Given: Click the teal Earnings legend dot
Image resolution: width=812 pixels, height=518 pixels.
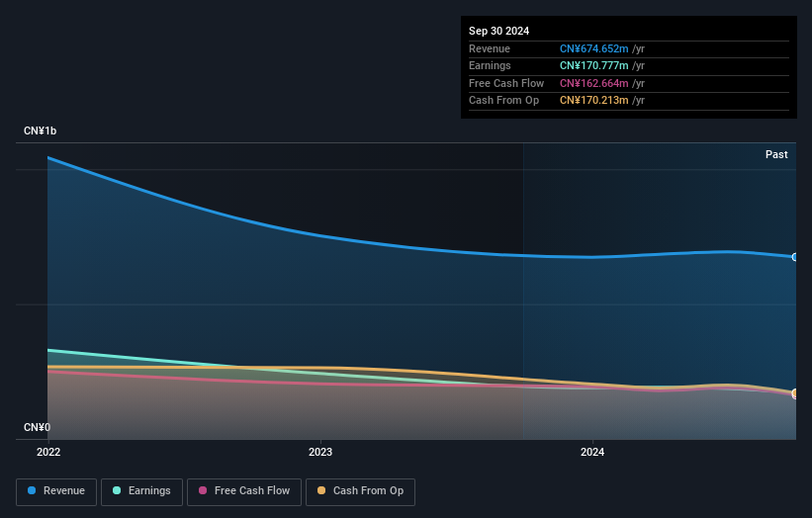Looking at the screenshot, I should [117, 490].
